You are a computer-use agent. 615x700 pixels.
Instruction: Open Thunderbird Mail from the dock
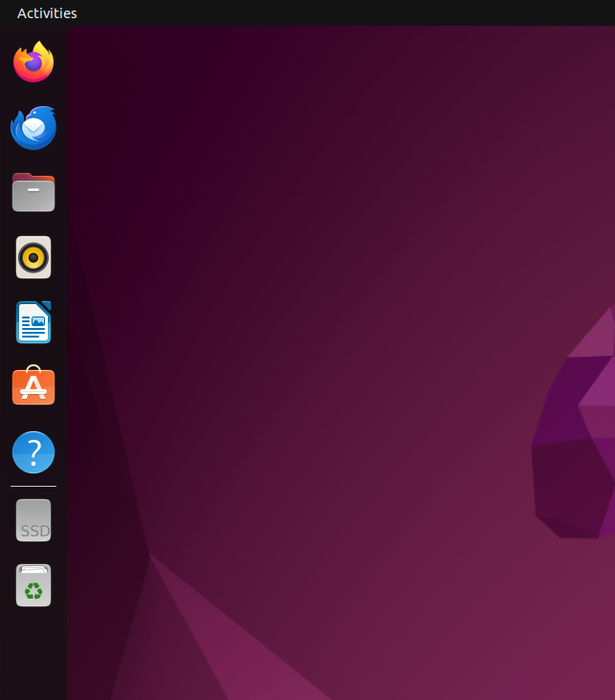coord(33,128)
